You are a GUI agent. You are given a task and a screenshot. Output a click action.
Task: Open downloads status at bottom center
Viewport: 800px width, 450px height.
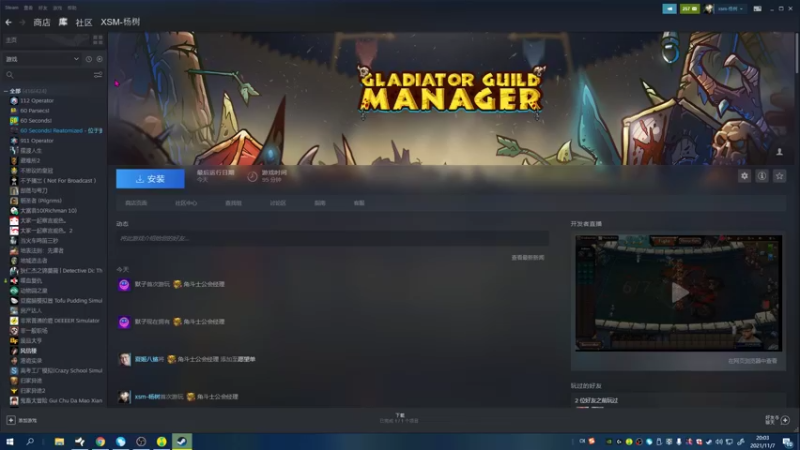(399, 418)
